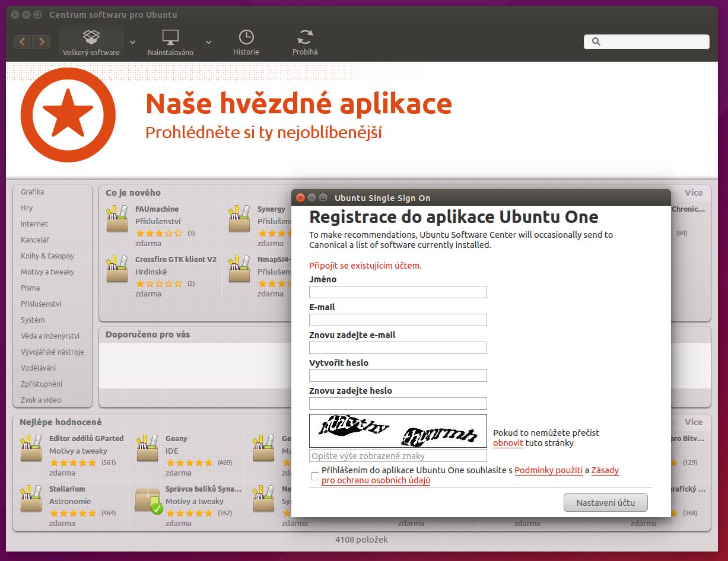This screenshot has height=561, width=728.
Task: Select the Zpřístupnění category
Action: tap(42, 384)
